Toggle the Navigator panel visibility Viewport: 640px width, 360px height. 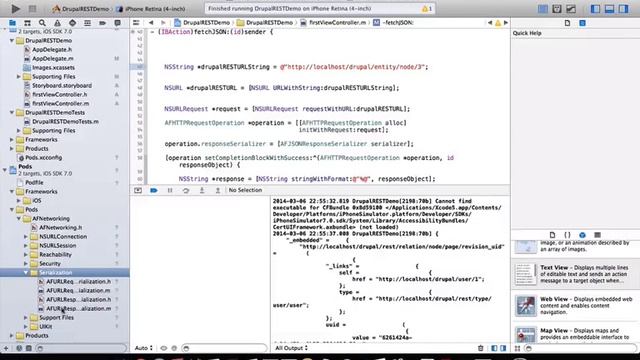[596, 9]
